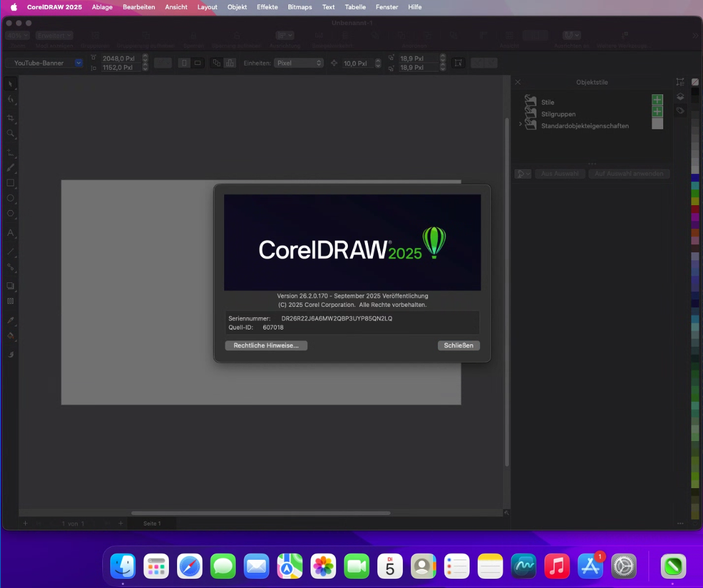Toggle apply layout to current page
Image resolution: width=703 pixels, height=588 pixels.
230,63
